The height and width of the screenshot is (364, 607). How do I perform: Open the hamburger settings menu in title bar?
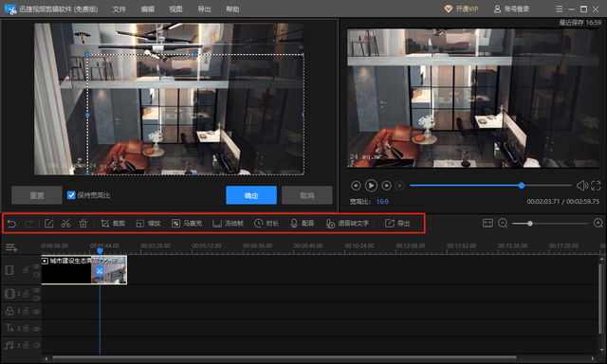click(559, 9)
